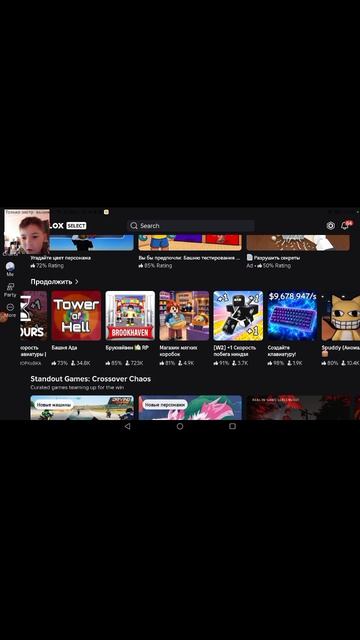This screenshot has height=640, width=360.
Task: Click the webcam overlay in the corner
Action: pyautogui.click(x=27, y=232)
